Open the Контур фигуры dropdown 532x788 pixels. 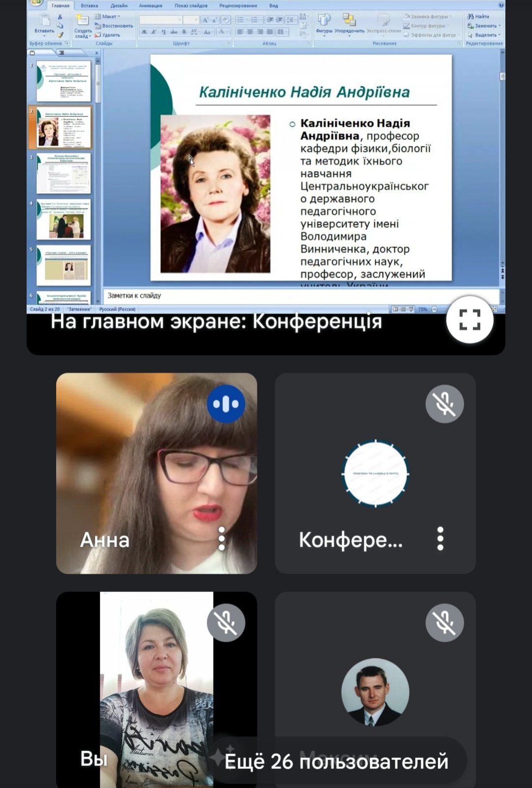click(426, 26)
